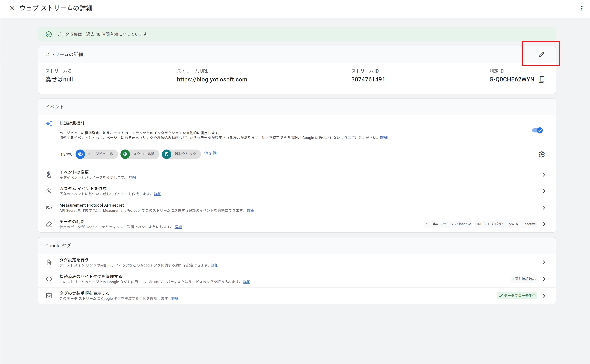Click the eraser icon for データの削除
Image resolution: width=590 pixels, height=364 pixels.
(49, 224)
